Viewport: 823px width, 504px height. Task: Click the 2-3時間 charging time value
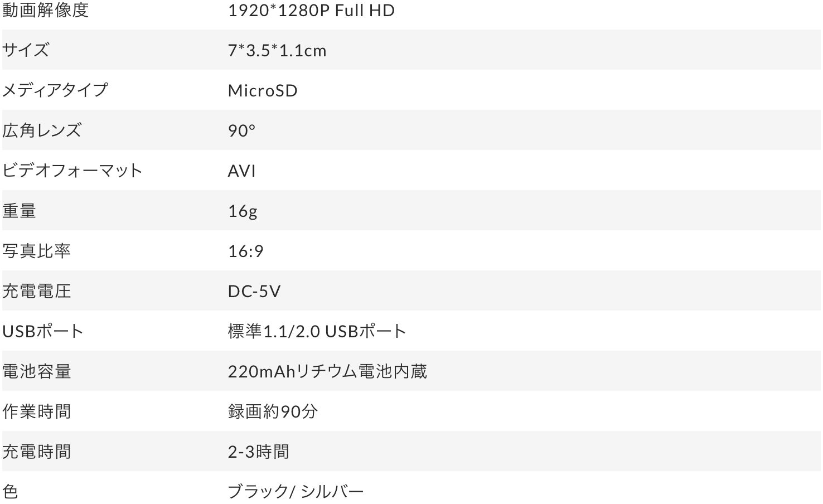258,452
